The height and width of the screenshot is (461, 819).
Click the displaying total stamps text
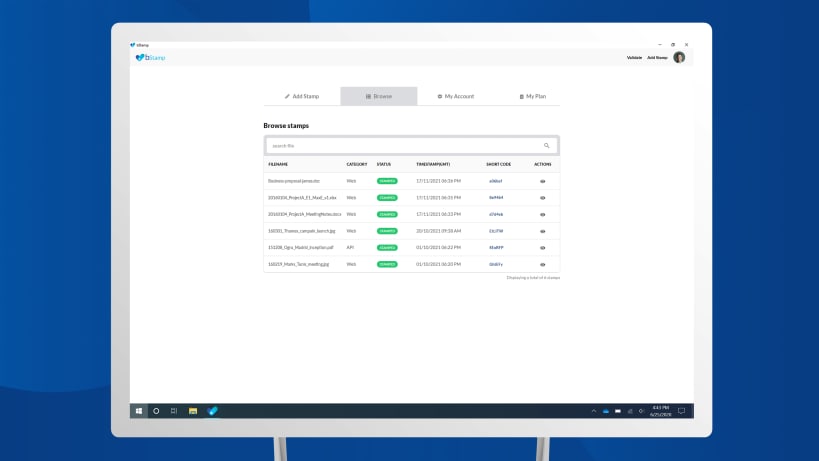[x=533, y=278]
